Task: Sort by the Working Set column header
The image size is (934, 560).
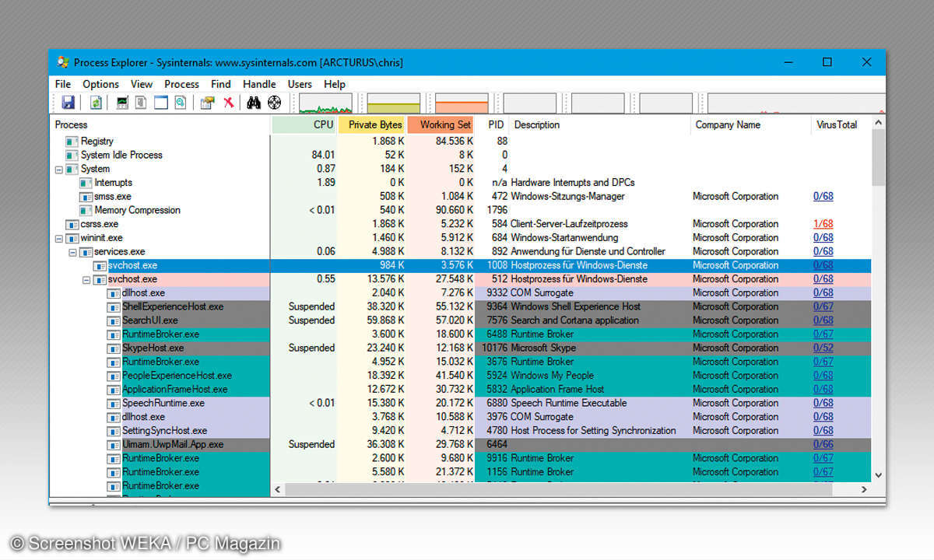Action: coord(441,124)
